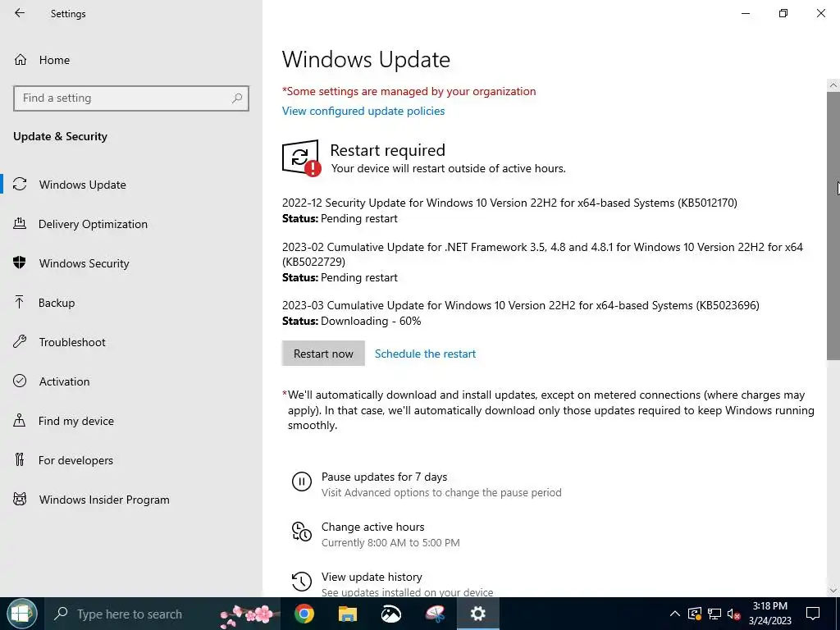Open Change active hours
This screenshot has height=630, width=840.
(373, 527)
